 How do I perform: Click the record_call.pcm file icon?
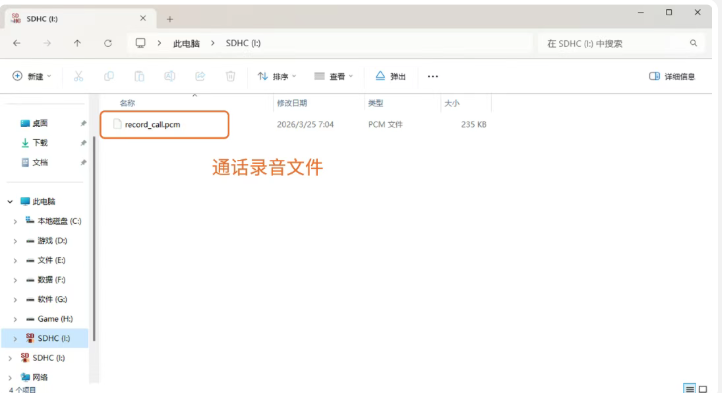pyautogui.click(x=117, y=124)
